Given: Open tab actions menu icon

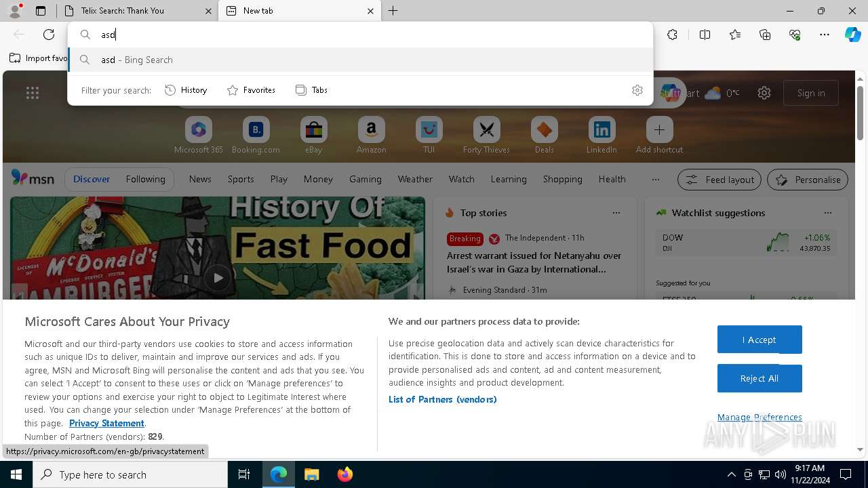Looking at the screenshot, I should [41, 11].
